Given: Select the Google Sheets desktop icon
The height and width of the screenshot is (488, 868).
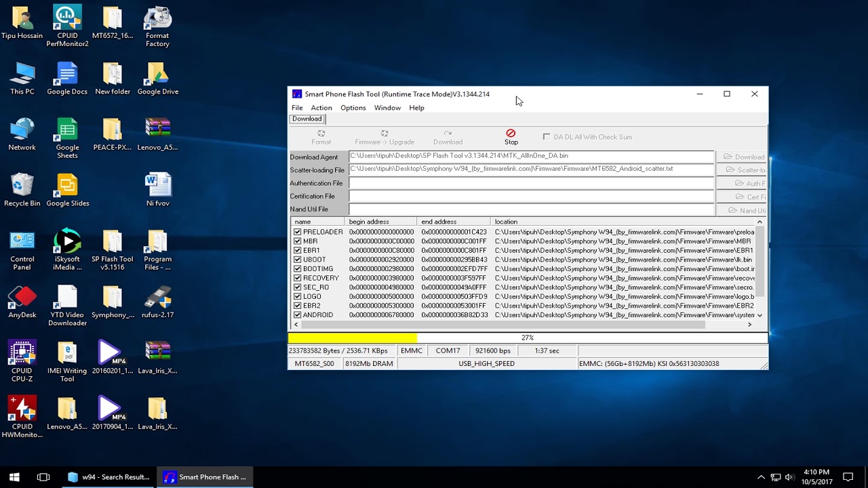Looking at the screenshot, I should pyautogui.click(x=67, y=138).
